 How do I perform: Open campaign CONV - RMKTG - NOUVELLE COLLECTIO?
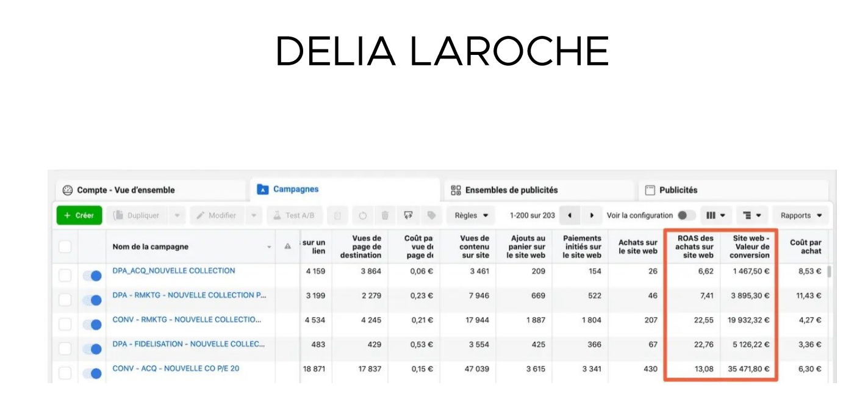[x=187, y=320]
